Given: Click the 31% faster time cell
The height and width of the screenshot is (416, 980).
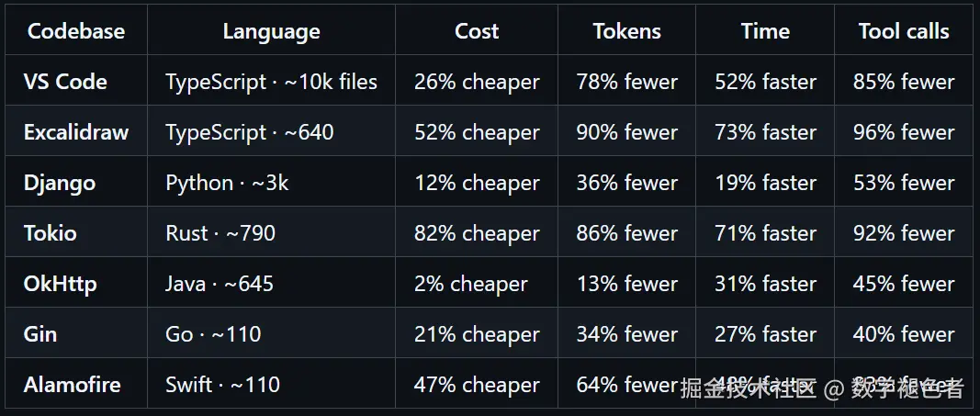Looking at the screenshot, I should 765,284.
